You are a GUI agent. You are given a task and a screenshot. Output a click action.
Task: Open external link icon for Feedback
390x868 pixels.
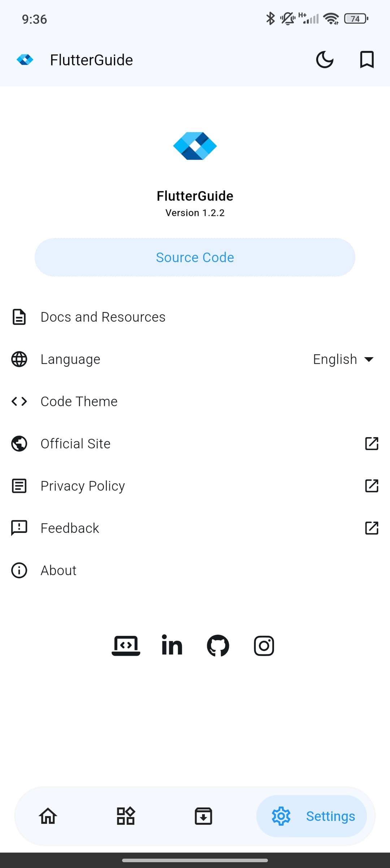(372, 528)
